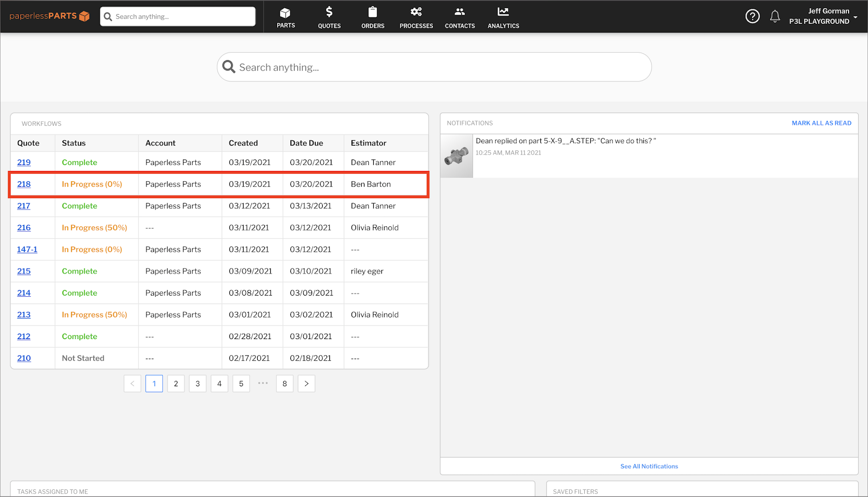Open quote 217
Viewport: 868px width, 497px height.
pyautogui.click(x=24, y=206)
